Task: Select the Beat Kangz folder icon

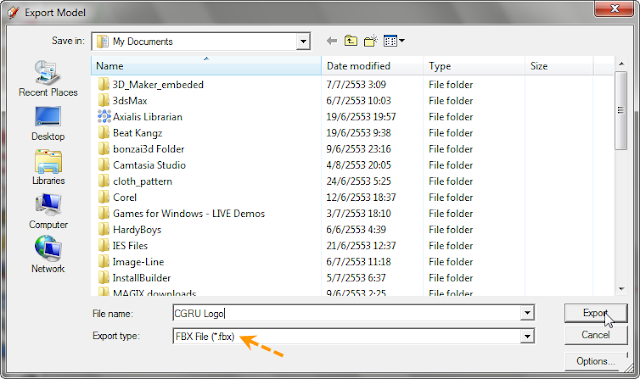Action: pyautogui.click(x=104, y=133)
